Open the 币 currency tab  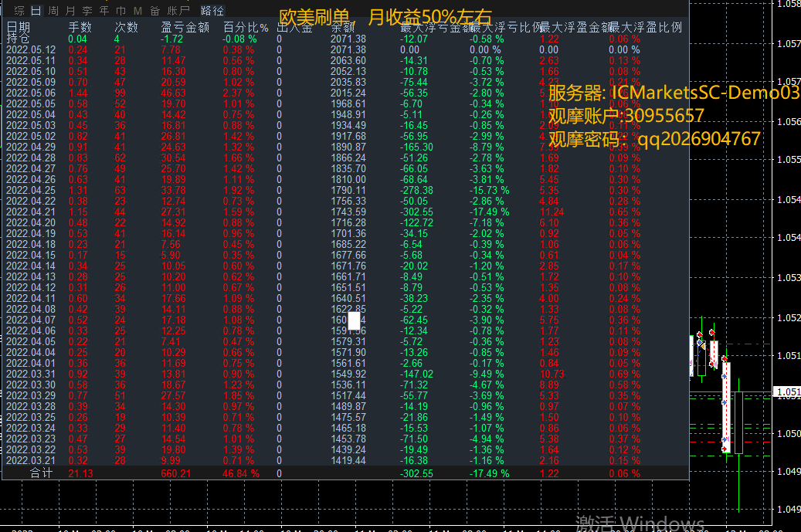(121, 11)
